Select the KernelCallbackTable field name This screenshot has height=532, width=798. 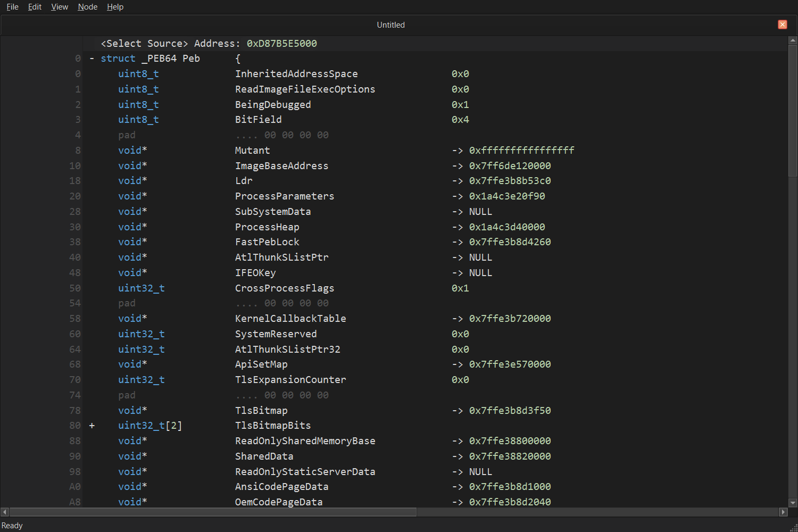290,319
